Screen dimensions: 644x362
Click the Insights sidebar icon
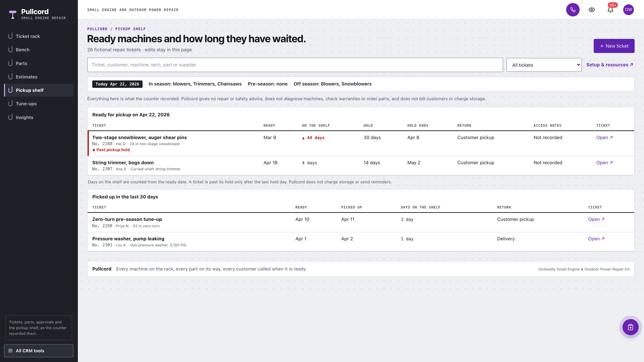(x=10, y=117)
